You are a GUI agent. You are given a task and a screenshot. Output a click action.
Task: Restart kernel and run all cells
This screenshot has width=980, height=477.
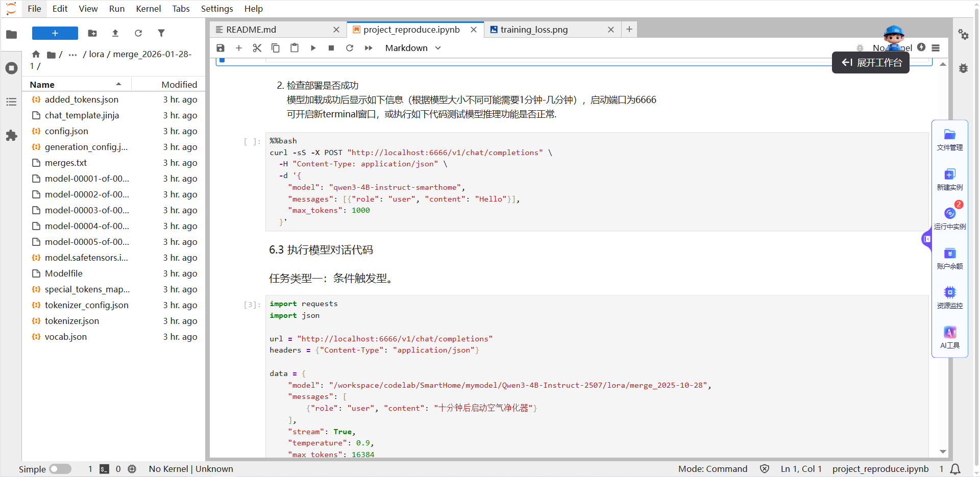coord(369,48)
